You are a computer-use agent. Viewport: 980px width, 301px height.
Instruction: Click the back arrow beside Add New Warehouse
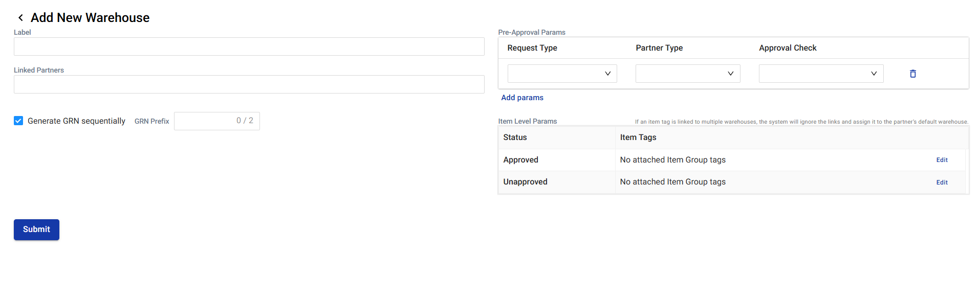point(20,18)
